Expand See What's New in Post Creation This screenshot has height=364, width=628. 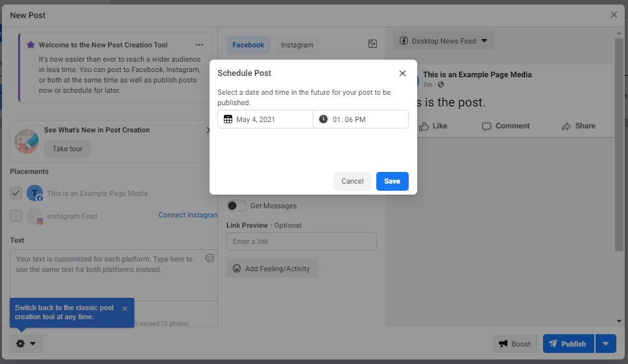pos(208,130)
